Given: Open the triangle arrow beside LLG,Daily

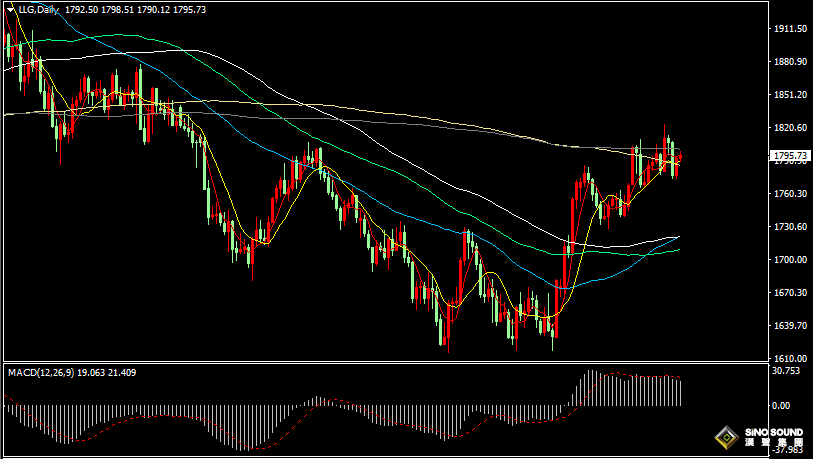Looking at the screenshot, I should (10, 9).
